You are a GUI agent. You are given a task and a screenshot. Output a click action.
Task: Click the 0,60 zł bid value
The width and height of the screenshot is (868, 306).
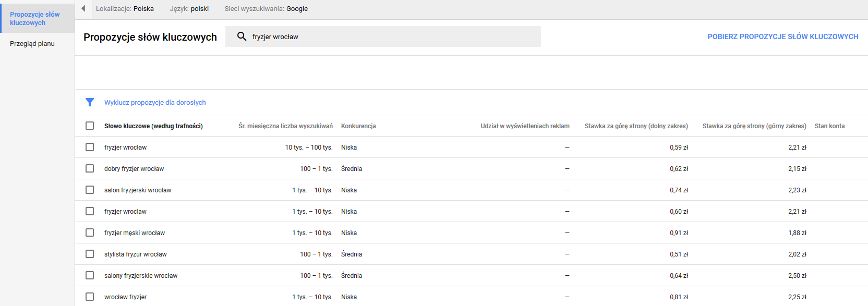click(x=679, y=211)
